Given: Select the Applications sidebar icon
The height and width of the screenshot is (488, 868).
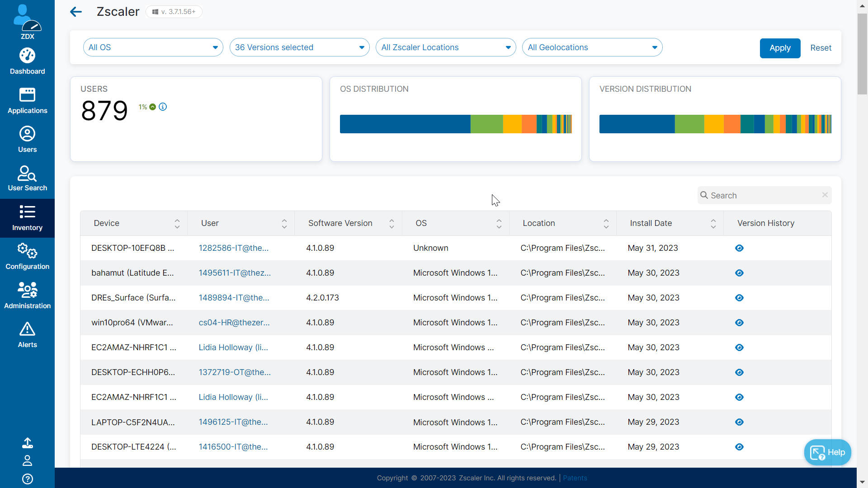Looking at the screenshot, I should [x=27, y=99].
